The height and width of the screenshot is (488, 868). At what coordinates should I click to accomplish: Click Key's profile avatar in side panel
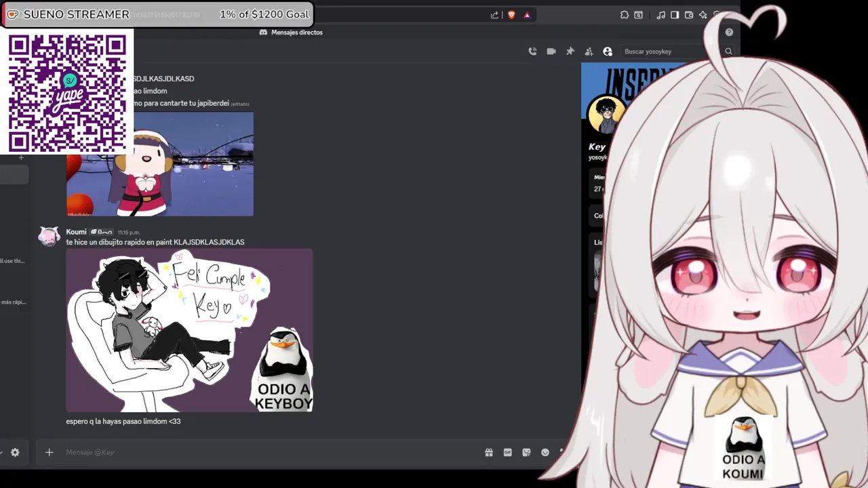605,114
